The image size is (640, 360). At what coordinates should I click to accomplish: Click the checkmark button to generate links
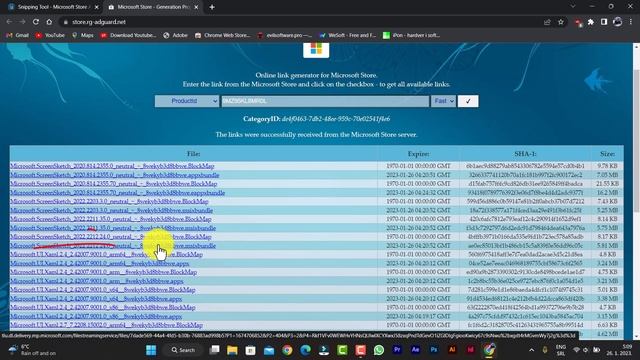[x=468, y=101]
